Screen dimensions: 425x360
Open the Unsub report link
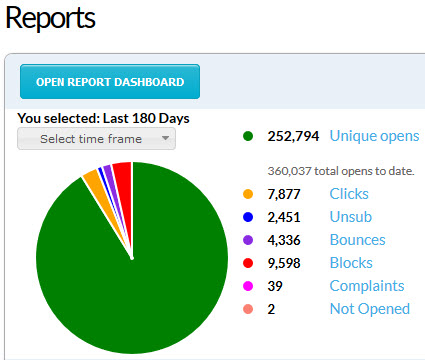351,217
